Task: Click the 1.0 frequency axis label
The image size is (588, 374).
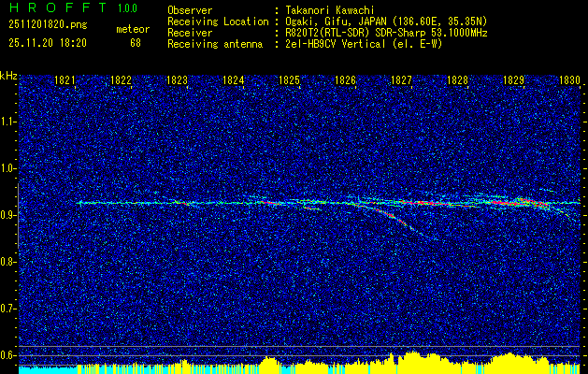Action: (x=8, y=168)
